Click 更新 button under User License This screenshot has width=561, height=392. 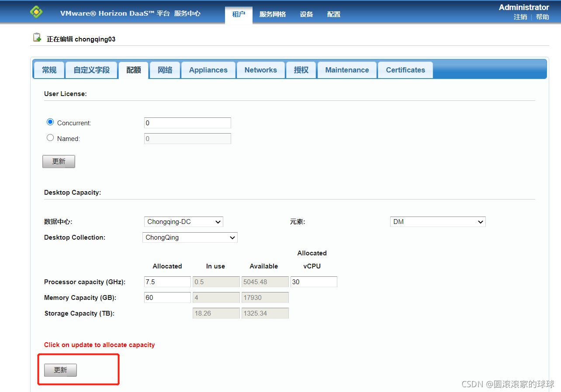pos(59,161)
